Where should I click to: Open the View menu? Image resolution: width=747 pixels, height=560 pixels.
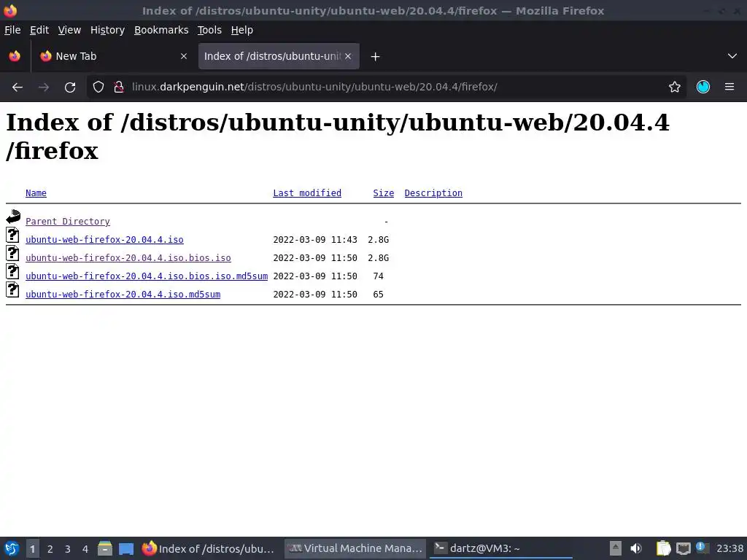pos(69,30)
